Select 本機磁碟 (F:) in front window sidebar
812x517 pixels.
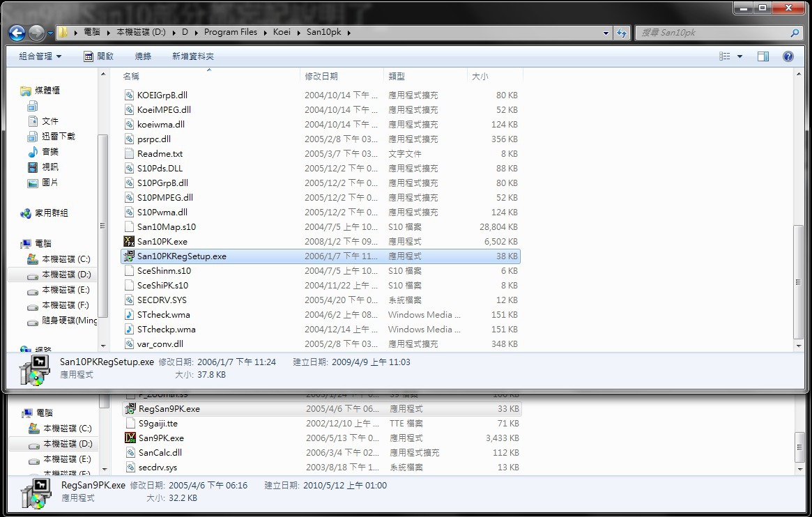59,305
